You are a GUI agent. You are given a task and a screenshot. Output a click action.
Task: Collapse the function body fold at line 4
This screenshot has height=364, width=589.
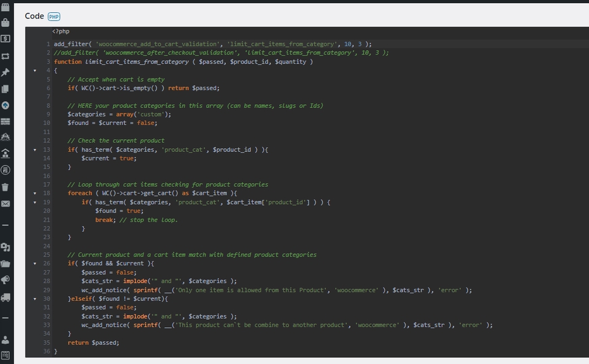coord(35,70)
